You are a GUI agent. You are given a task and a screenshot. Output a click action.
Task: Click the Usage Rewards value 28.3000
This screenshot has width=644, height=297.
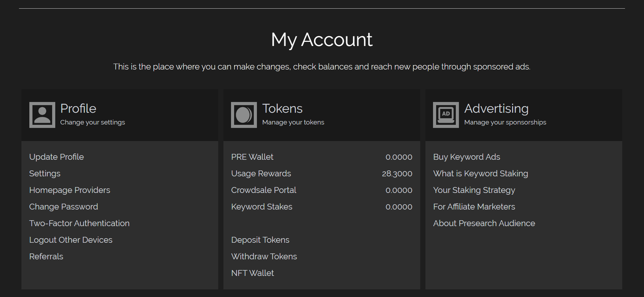coord(397,174)
